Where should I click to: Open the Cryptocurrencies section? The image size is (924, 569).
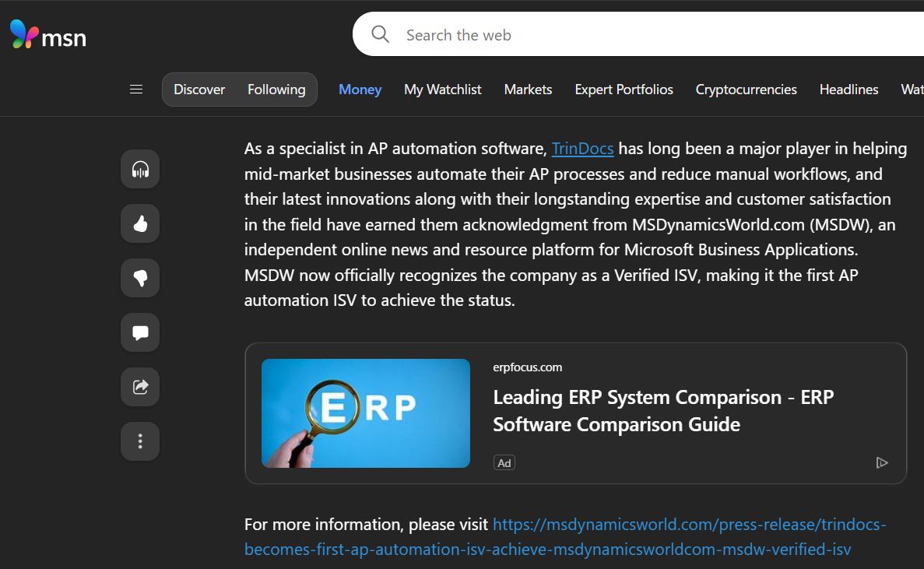(746, 90)
